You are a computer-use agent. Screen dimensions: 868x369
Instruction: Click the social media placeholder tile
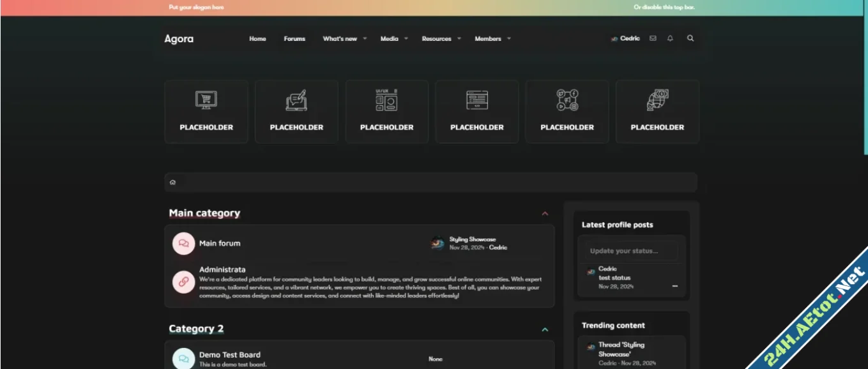pyautogui.click(x=567, y=111)
